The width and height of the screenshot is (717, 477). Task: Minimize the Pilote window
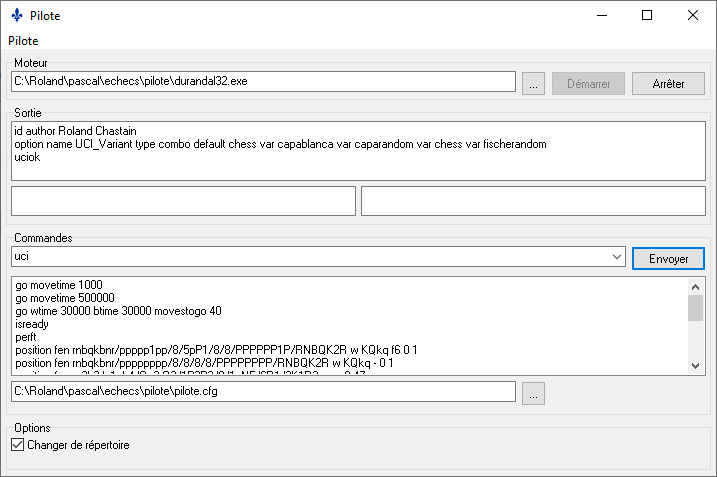[601, 15]
